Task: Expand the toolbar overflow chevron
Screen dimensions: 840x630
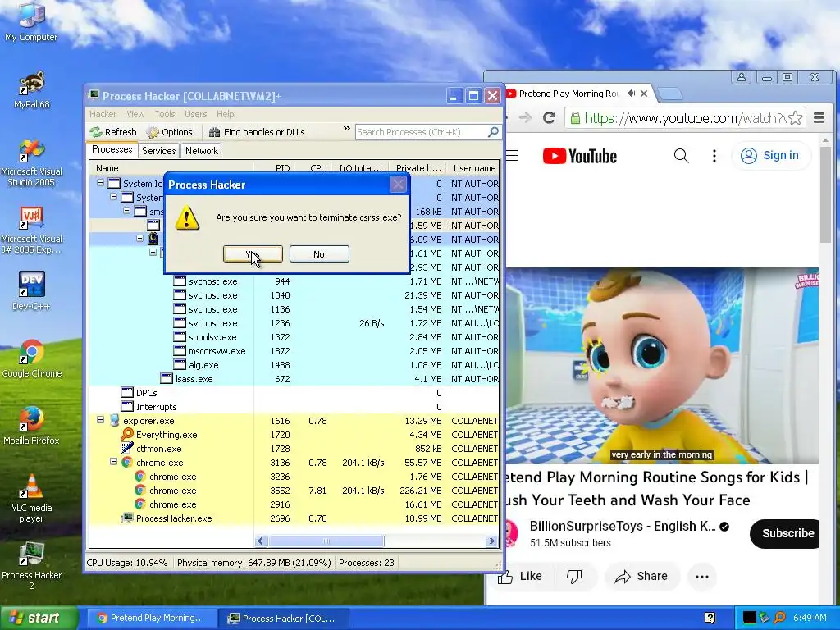Action: pyautogui.click(x=347, y=129)
